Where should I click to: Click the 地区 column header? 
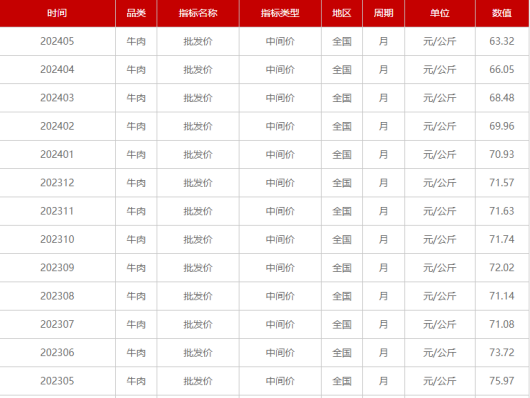click(x=342, y=13)
